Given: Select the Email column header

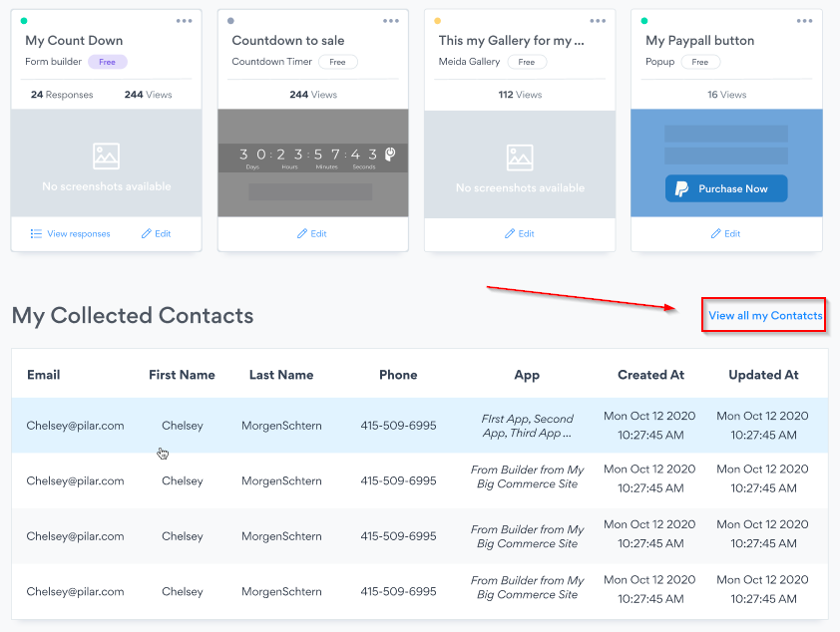Looking at the screenshot, I should click(44, 375).
